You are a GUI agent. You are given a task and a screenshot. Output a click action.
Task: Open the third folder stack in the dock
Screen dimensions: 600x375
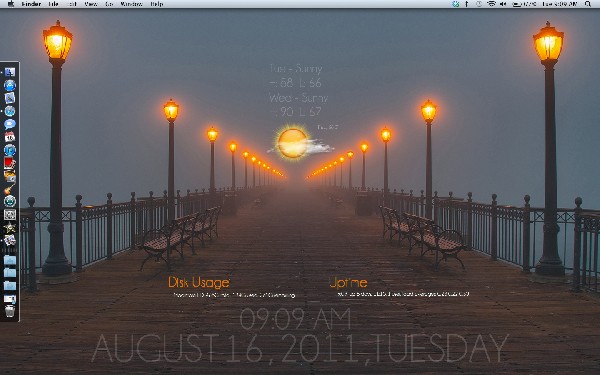(10, 286)
